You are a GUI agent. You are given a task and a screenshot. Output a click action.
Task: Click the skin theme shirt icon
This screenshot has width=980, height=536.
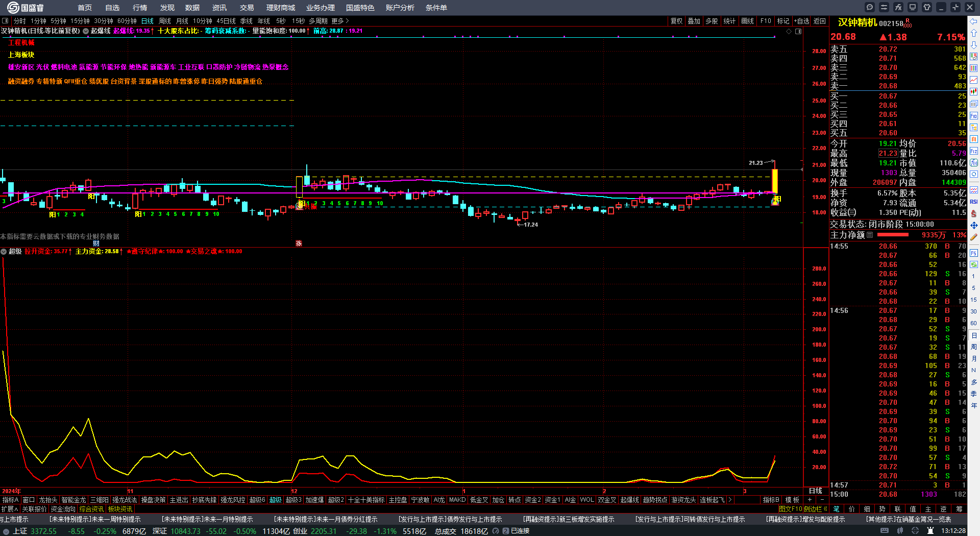tap(927, 7)
